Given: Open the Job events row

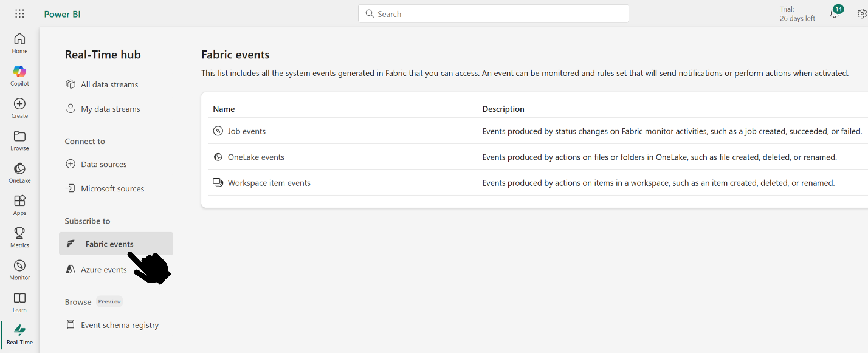Looking at the screenshot, I should pos(246,131).
